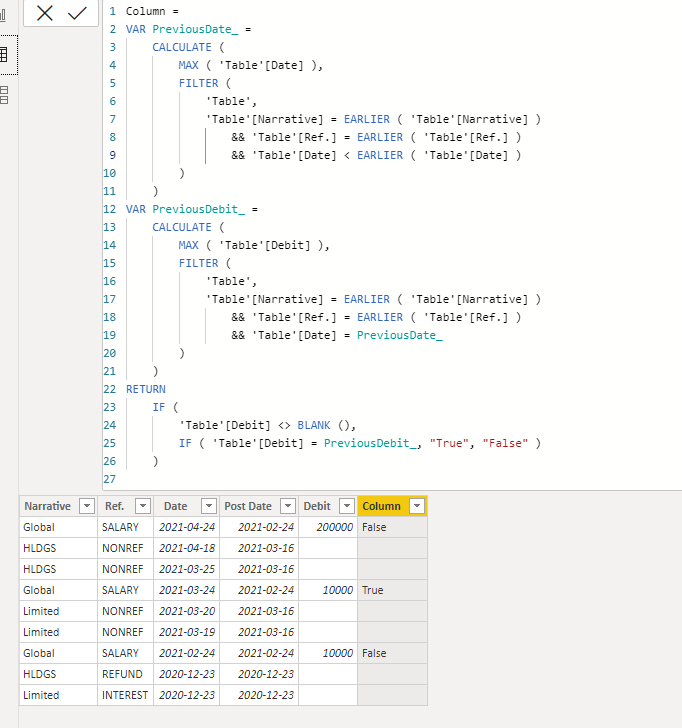Commit the formula with the checkmark icon
The image size is (682, 728).
click(77, 13)
